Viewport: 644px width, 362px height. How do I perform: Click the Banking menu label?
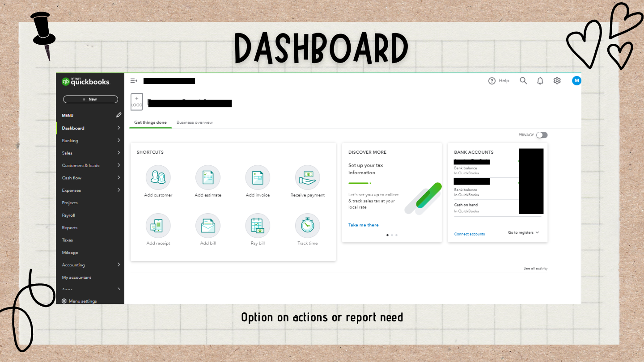point(70,141)
